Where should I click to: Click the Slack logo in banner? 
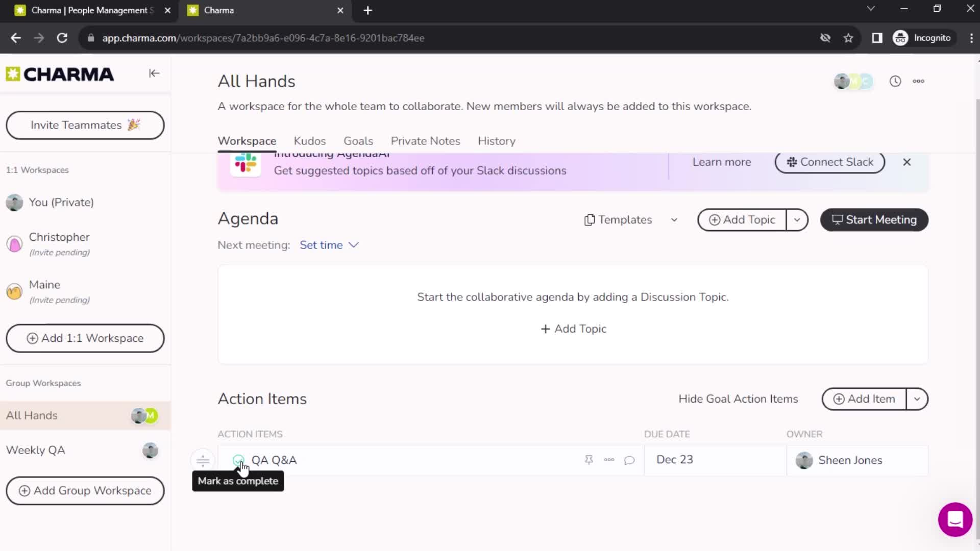(246, 163)
